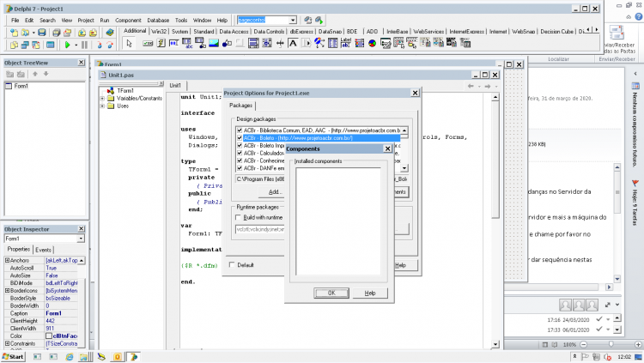Click the Open Project toolbar icon
This screenshot has width=644, height=363.
coord(67,33)
